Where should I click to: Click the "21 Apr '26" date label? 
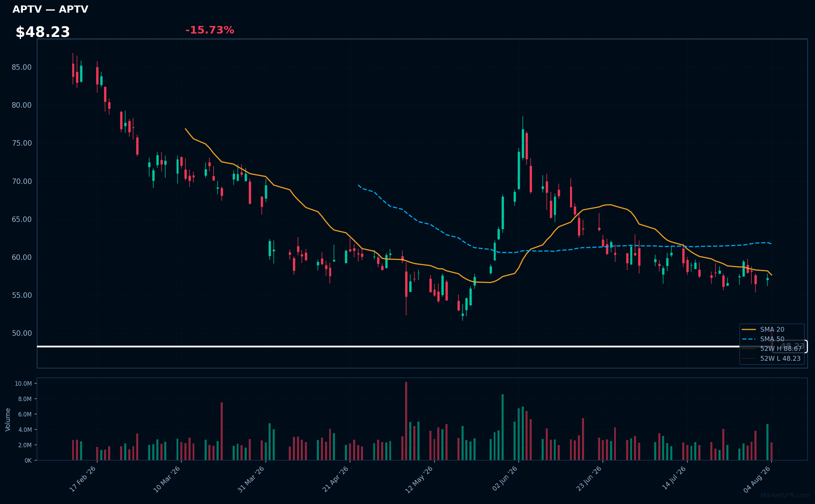(x=336, y=479)
